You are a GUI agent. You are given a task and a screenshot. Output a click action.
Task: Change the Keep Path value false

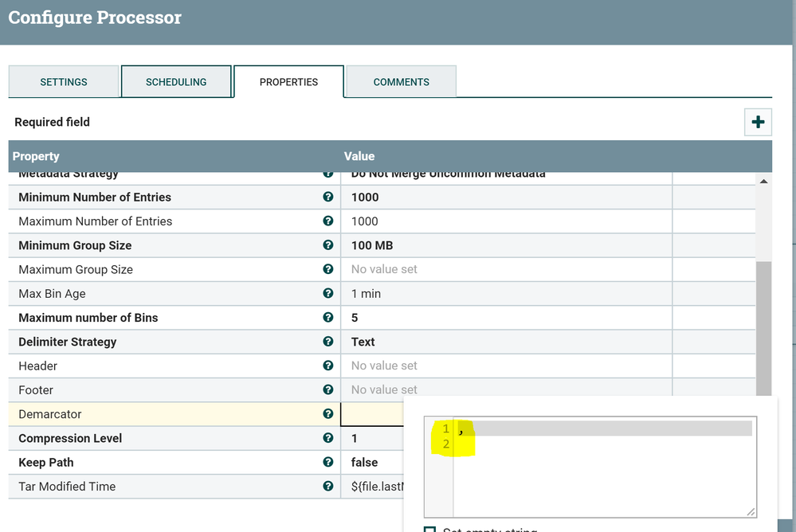tap(372, 463)
